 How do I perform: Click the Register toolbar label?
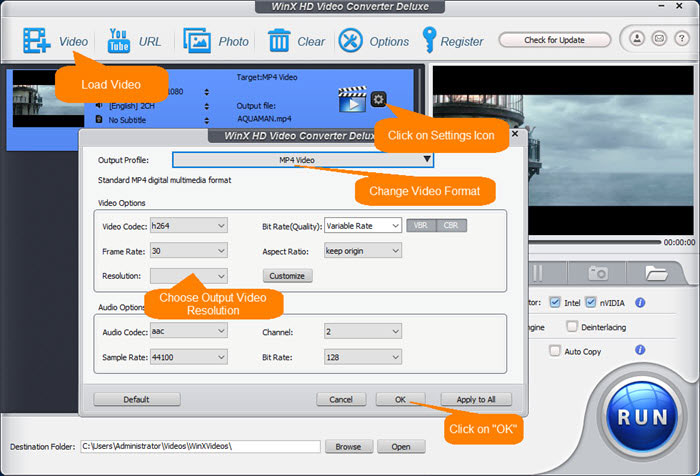tap(462, 42)
